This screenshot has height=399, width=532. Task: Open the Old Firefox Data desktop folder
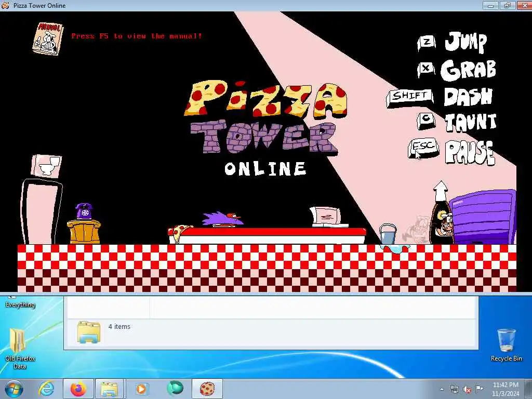[x=20, y=349]
